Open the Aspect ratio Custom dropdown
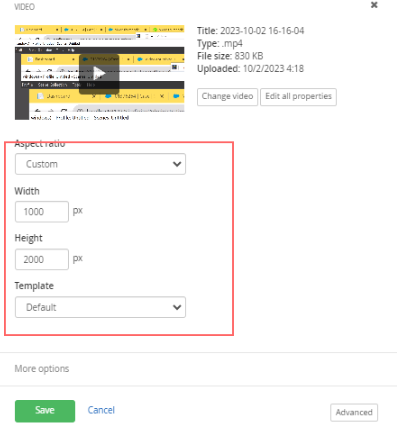 tap(100, 164)
